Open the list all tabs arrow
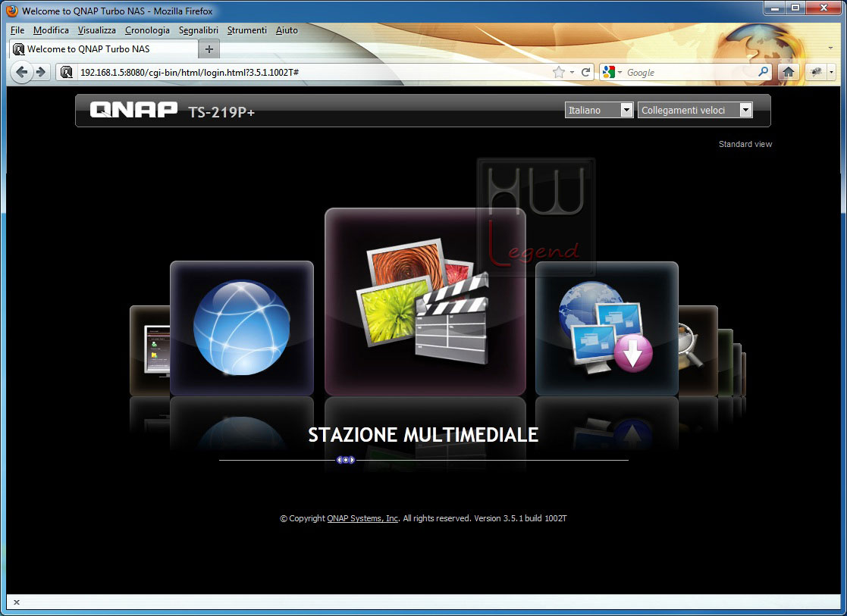Screen dimensions: 847x616 pos(830,48)
